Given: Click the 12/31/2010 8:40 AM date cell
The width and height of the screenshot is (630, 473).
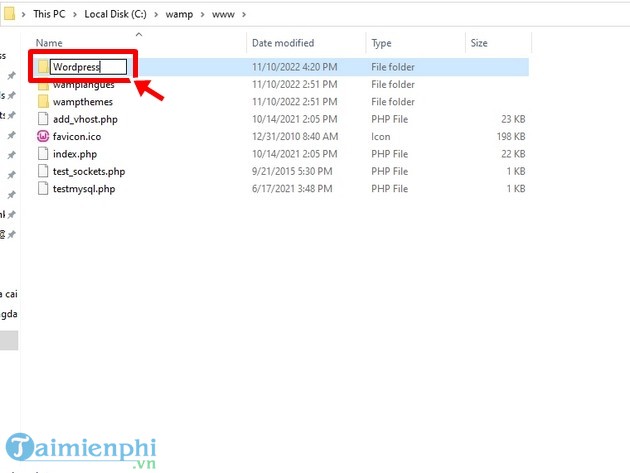Looking at the screenshot, I should click(295, 137).
